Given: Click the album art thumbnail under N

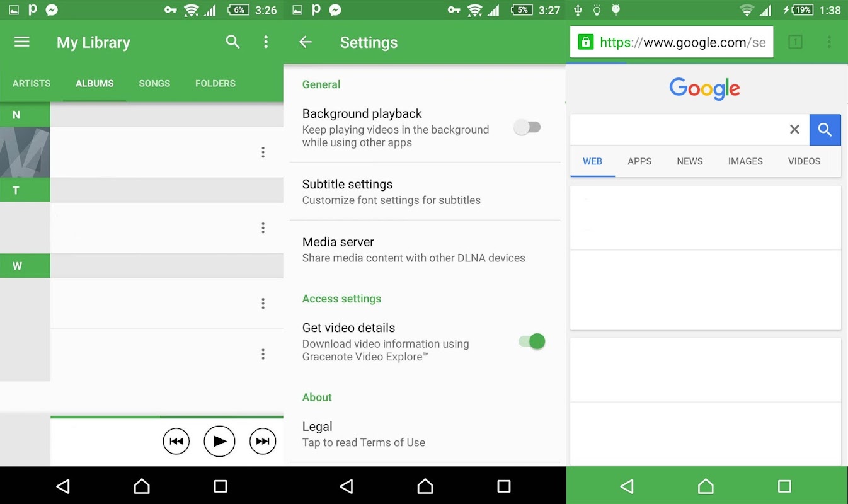Looking at the screenshot, I should pos(25,152).
